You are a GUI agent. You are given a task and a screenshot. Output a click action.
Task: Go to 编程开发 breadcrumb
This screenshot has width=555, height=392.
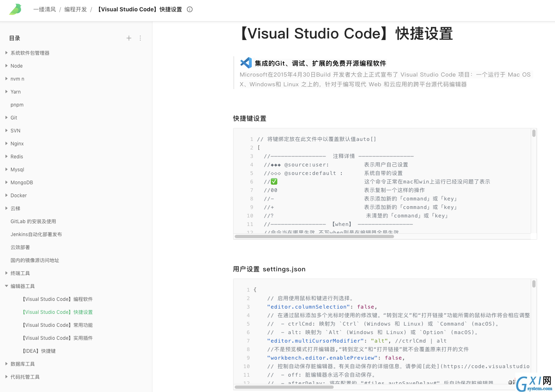(76, 9)
